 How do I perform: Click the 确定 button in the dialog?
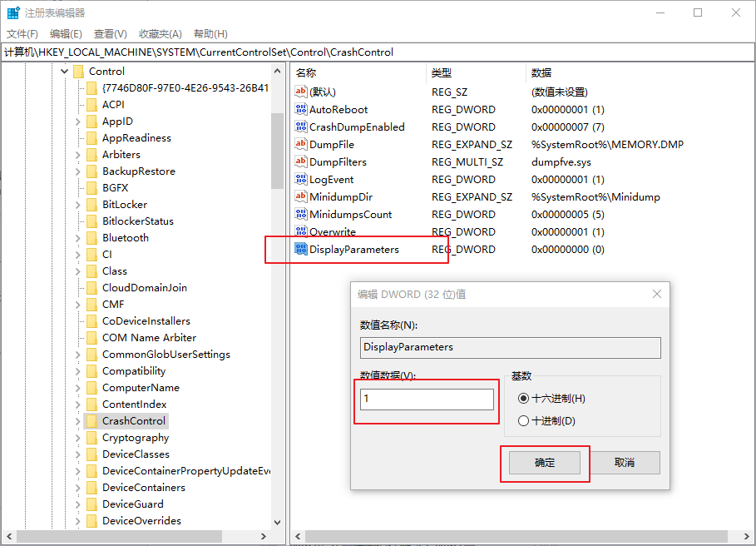point(545,462)
